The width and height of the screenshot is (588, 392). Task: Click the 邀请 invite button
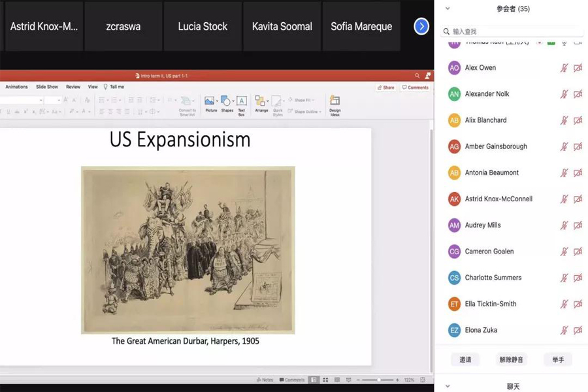click(x=465, y=360)
